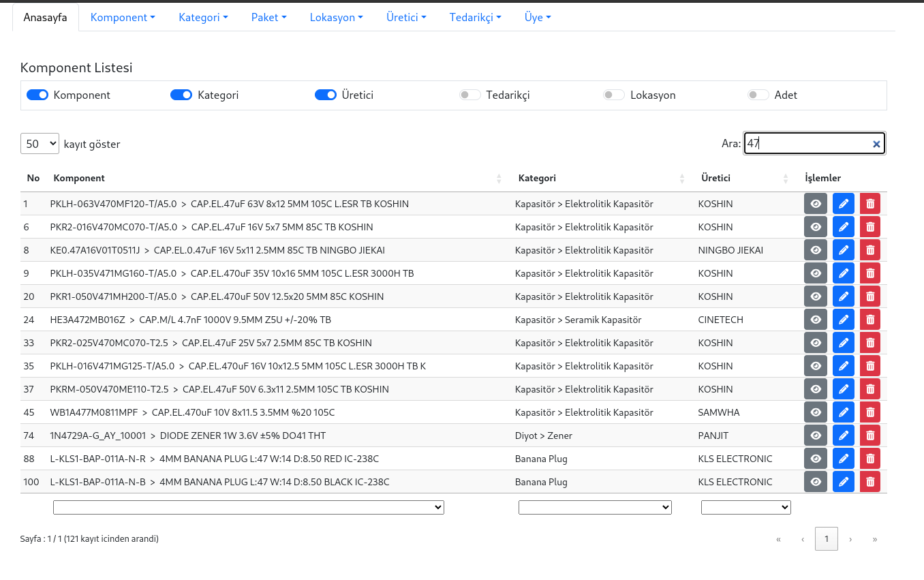Edit the HE3A472MB016Z ceramic capacitor
The width and height of the screenshot is (924, 580).
click(844, 320)
